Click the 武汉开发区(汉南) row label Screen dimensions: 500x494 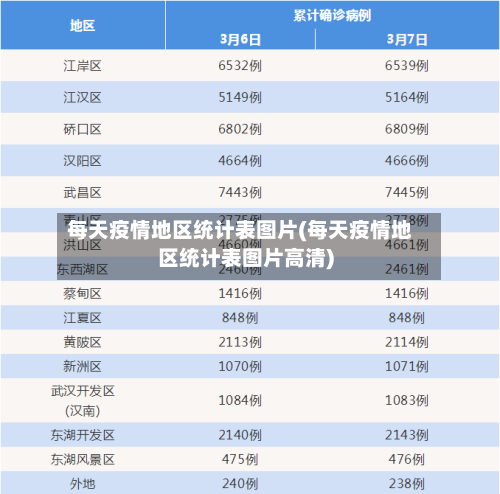click(82, 401)
